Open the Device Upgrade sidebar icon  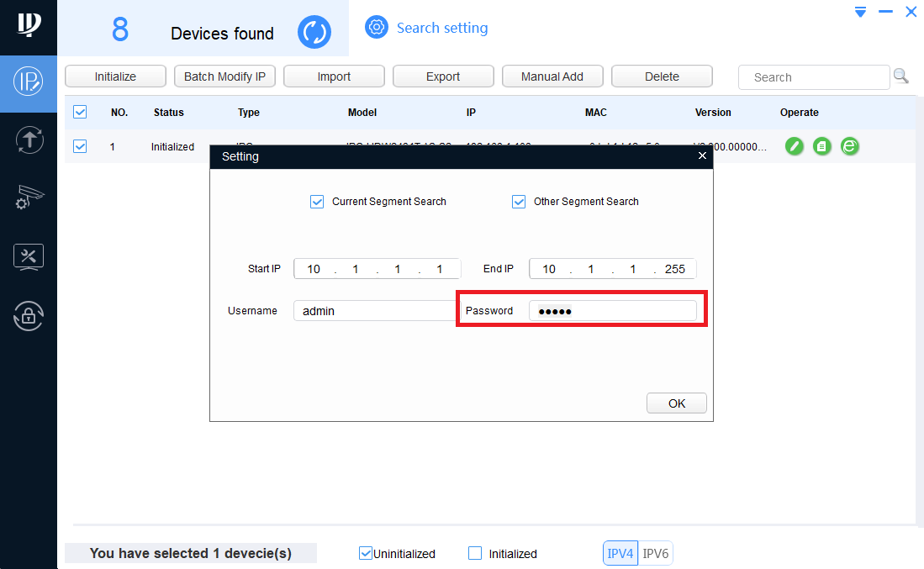tap(29, 140)
